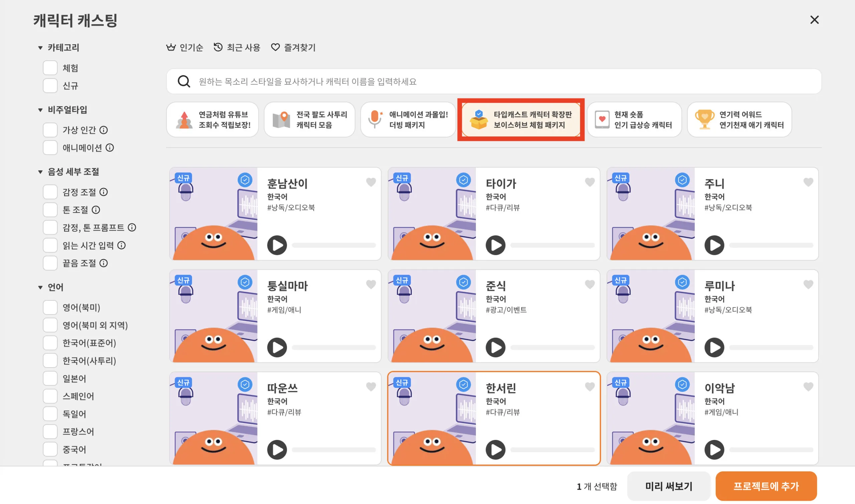Screen dimensions: 855x504
Task: Select the 일본어 language checkbox
Action: click(50, 379)
